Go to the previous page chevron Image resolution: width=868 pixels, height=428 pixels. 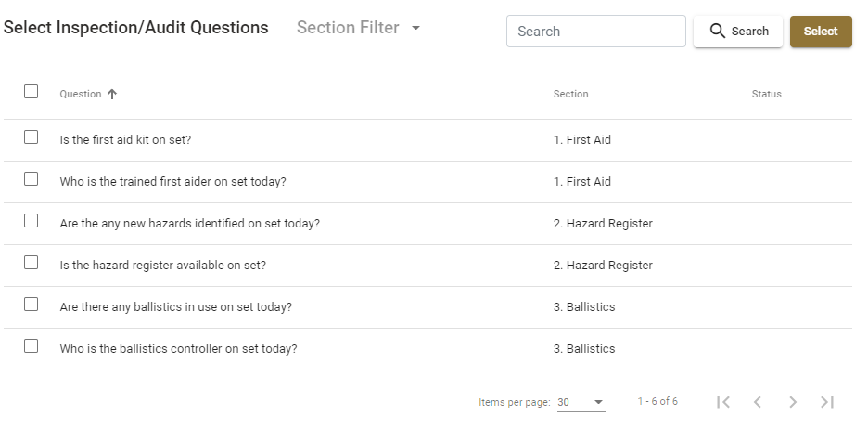[x=758, y=402]
